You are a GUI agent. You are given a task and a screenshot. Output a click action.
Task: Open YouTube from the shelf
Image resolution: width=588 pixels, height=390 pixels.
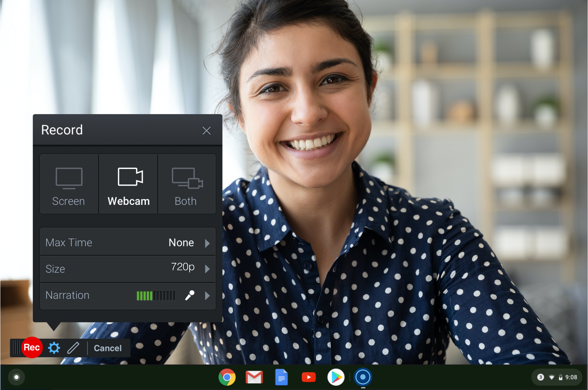point(308,377)
